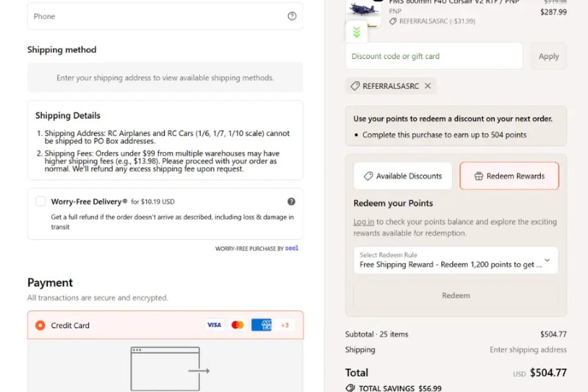Click 'Enter shipping address' shipping value
The image size is (588, 392).
tap(528, 349)
